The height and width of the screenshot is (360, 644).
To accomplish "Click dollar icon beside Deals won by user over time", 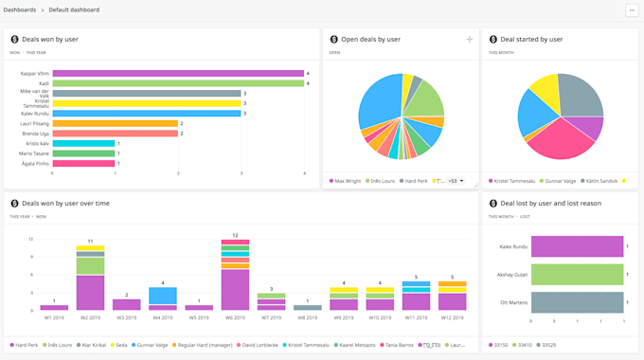I will pyautogui.click(x=15, y=203).
